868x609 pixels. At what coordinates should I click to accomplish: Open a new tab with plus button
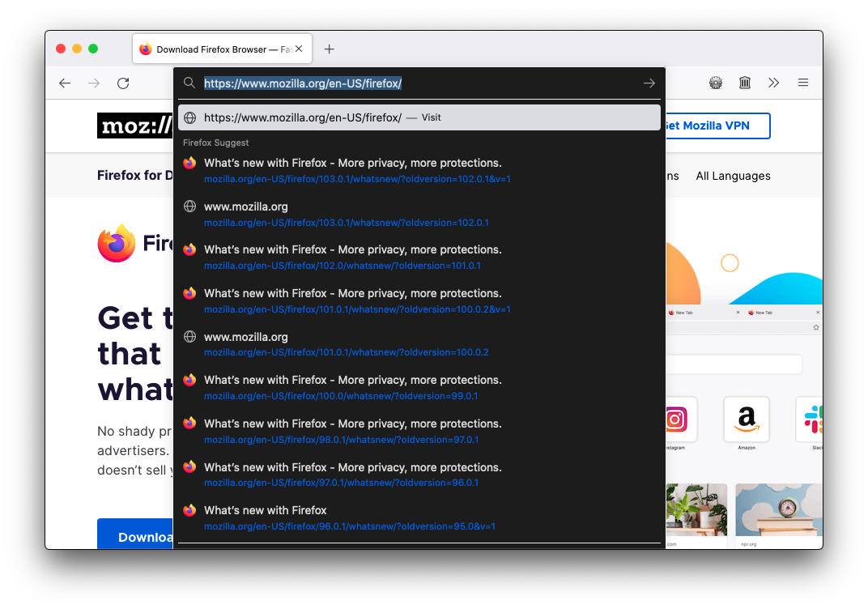point(329,49)
